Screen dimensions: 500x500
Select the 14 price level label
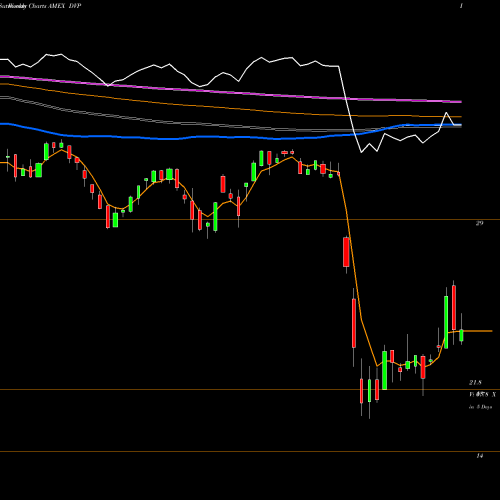[479, 456]
